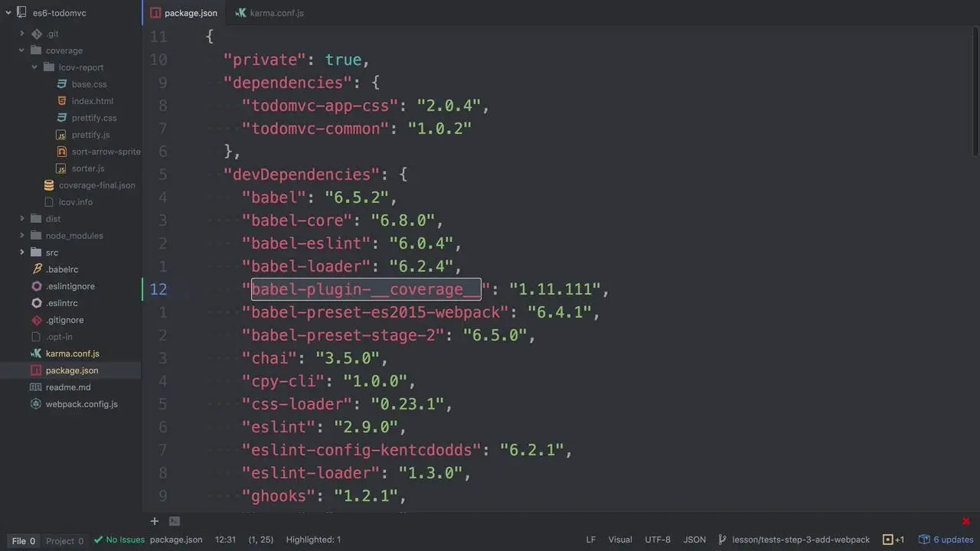Select the Project linter scope tab
Screen dimensions: 980x551
click(x=64, y=540)
